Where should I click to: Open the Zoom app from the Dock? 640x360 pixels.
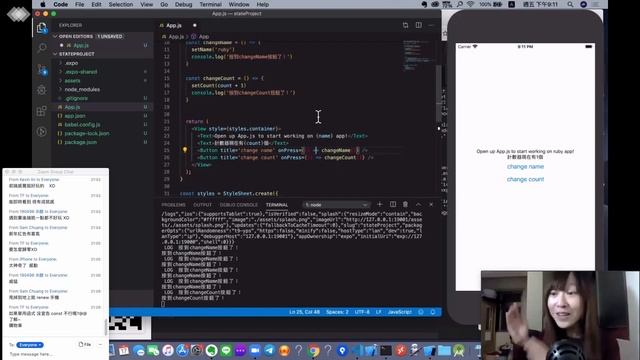[x=255, y=350]
